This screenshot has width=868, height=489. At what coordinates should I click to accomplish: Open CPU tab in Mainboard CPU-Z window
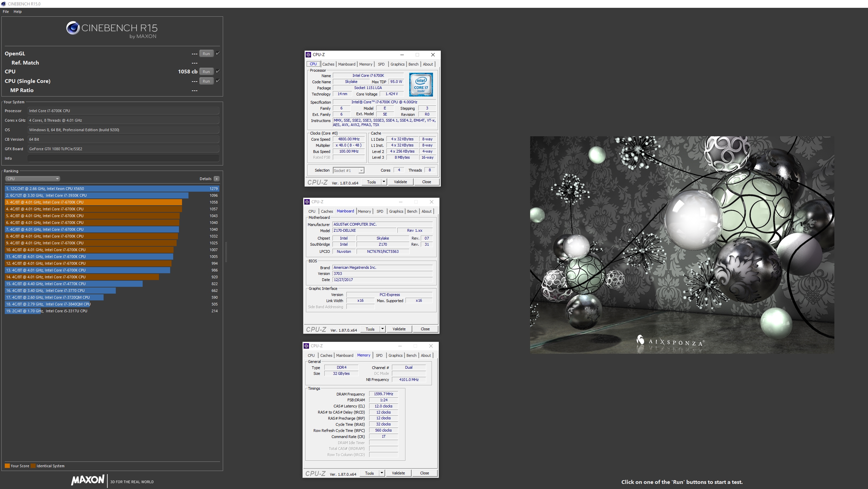tap(312, 211)
